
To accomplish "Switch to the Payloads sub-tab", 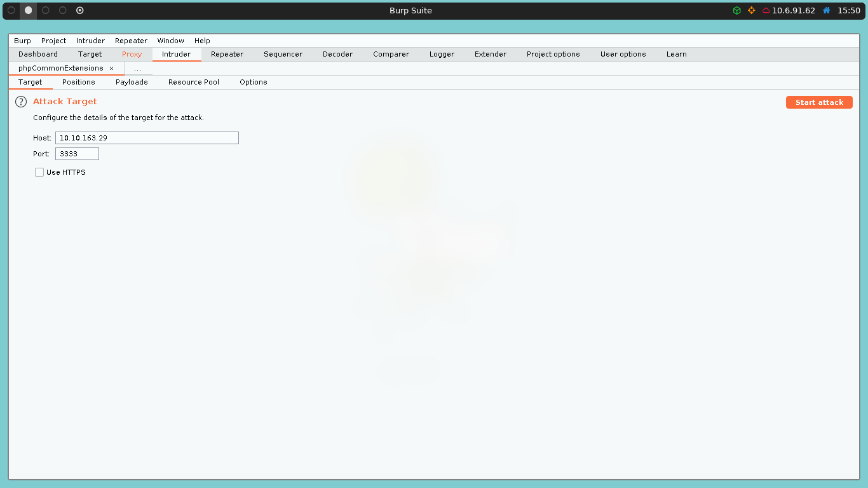I will (x=132, y=82).
